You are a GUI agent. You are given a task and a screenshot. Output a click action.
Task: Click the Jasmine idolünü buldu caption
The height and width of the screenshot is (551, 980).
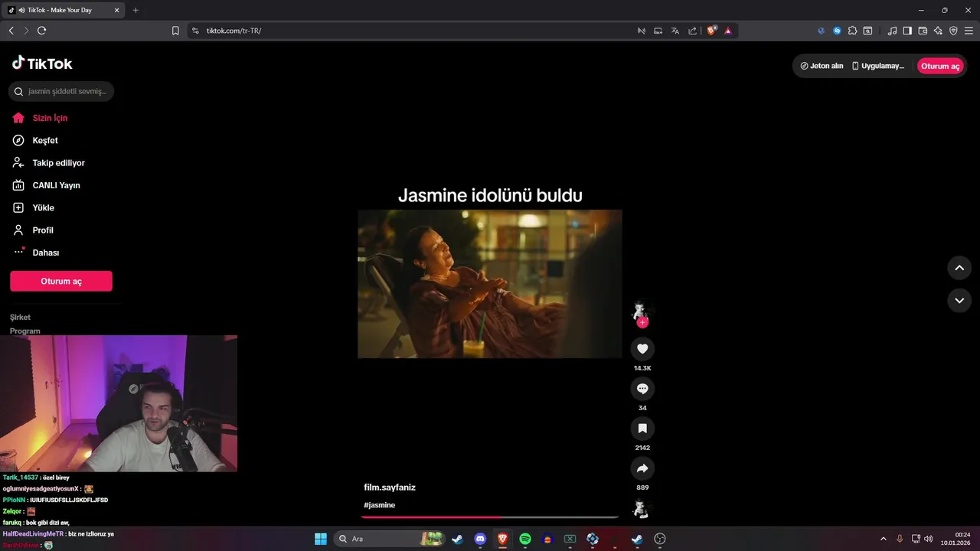[x=490, y=195]
